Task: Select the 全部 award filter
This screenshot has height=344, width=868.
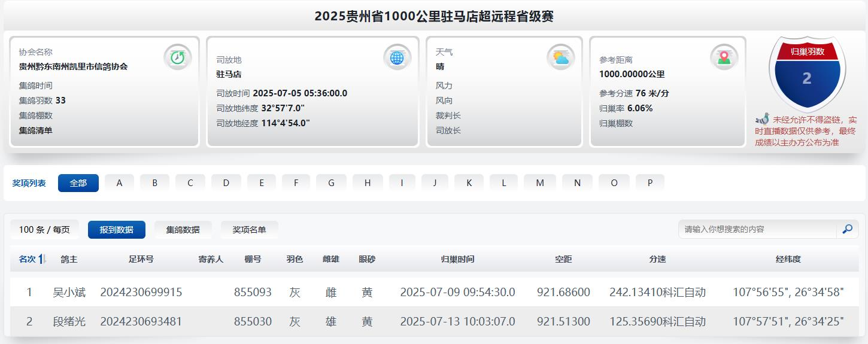Action: coord(78,183)
